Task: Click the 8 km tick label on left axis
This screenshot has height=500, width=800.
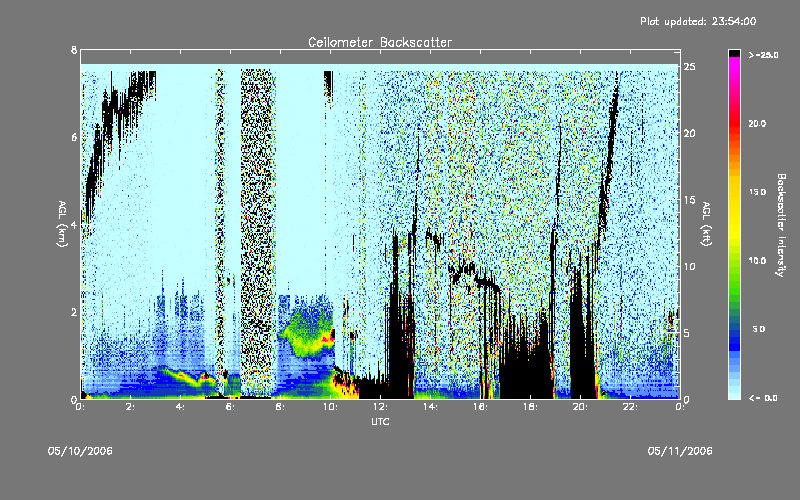Action: 74,50
